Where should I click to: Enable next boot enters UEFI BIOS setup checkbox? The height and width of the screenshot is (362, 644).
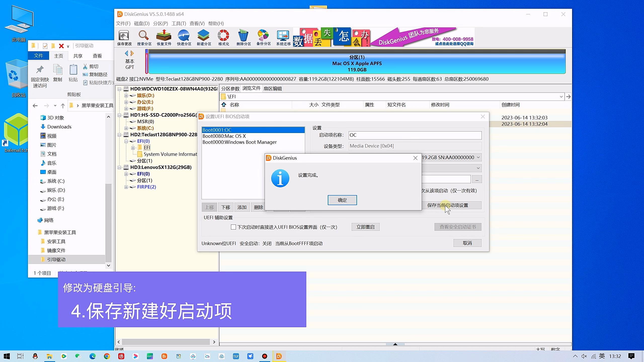tap(233, 227)
